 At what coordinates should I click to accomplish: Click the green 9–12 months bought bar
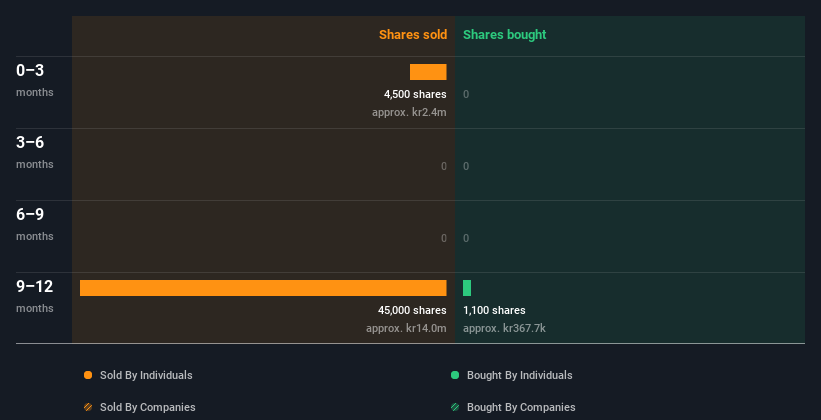(467, 288)
